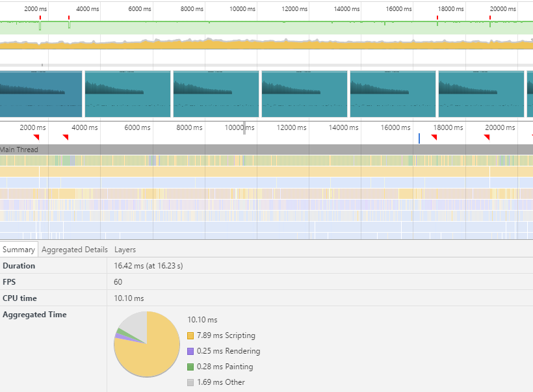Screen dimensions: 533x392
Task: Open the Layers tab
Action: click(x=125, y=250)
